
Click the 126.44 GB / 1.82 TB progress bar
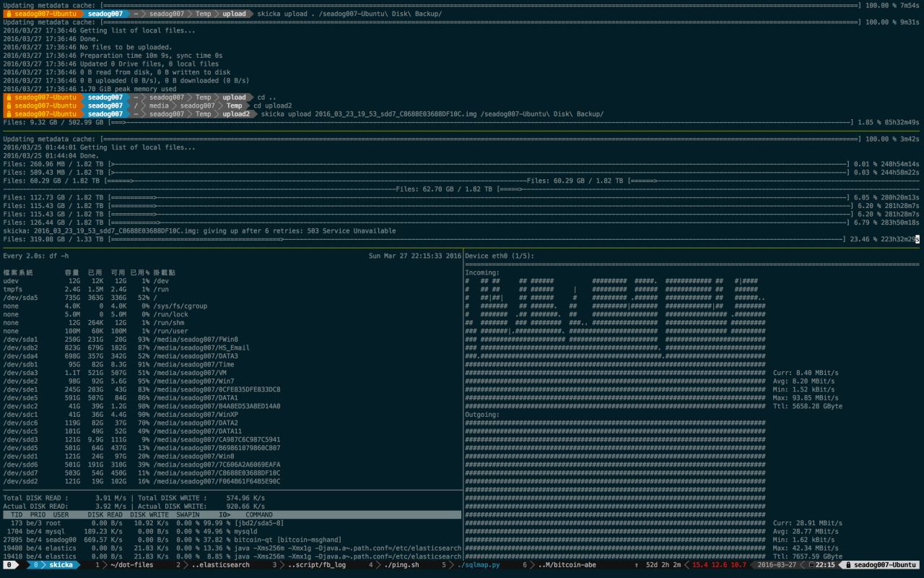[x=461, y=223]
